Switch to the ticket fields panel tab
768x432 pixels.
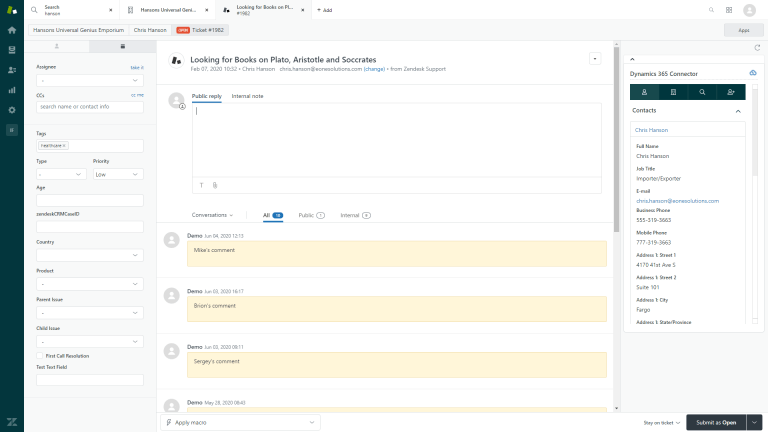122,46
